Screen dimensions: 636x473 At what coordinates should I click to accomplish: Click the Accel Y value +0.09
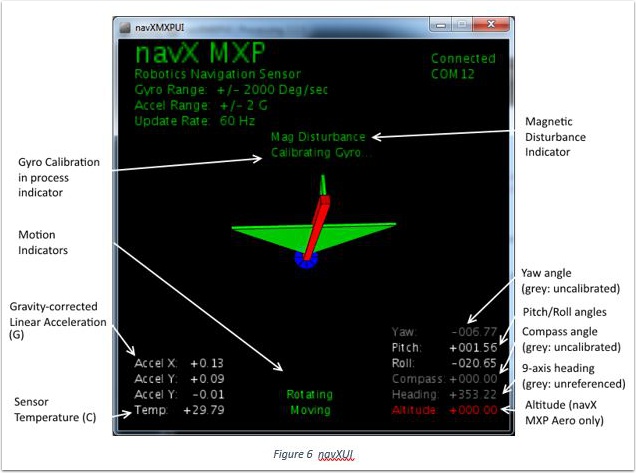tap(207, 379)
